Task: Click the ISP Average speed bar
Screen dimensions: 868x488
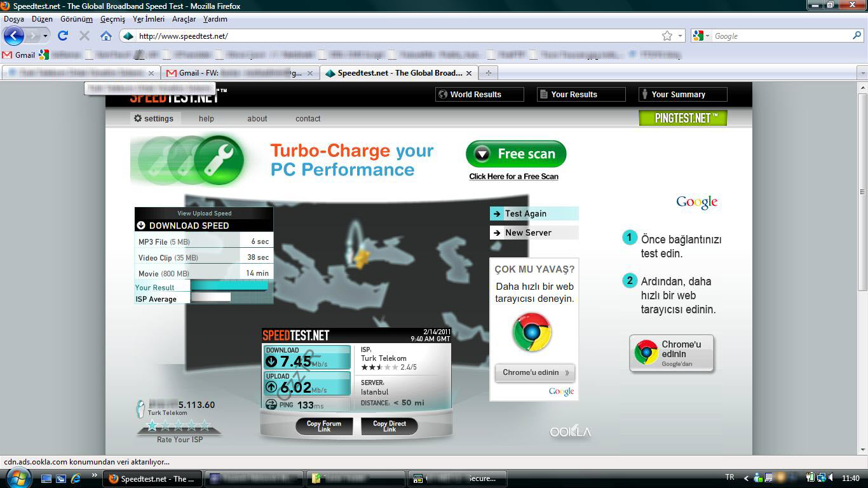Action: (x=211, y=297)
